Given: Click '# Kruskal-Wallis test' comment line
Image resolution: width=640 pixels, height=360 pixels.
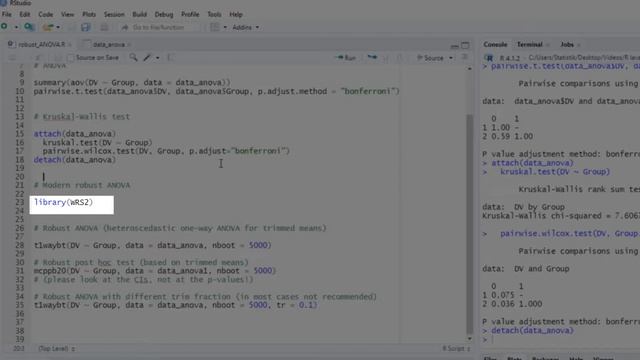Looking at the screenshot, I should (82, 117).
